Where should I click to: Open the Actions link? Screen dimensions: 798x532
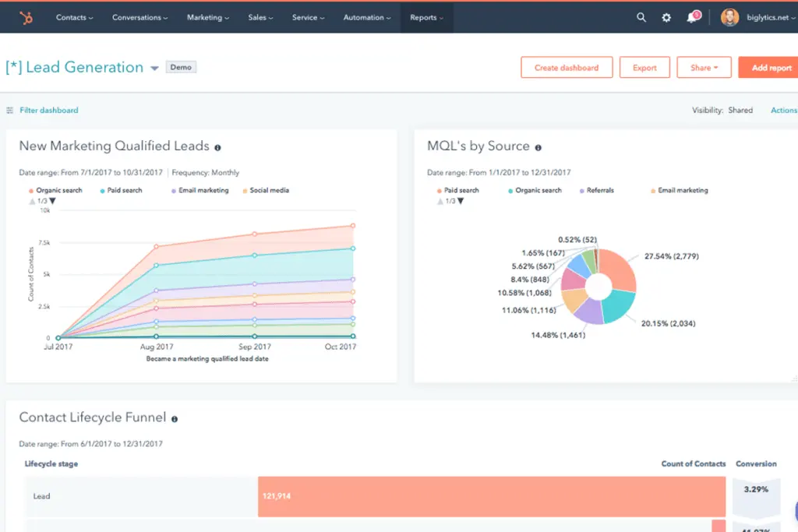click(x=784, y=111)
